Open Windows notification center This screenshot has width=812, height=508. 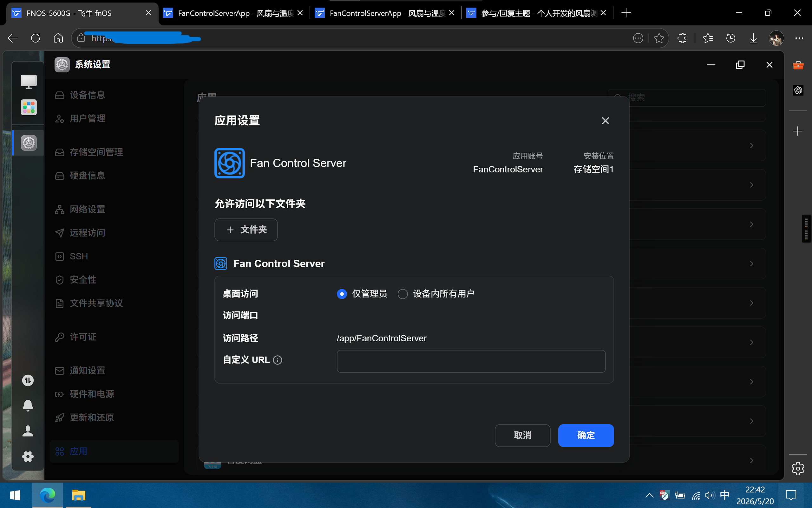point(791,495)
